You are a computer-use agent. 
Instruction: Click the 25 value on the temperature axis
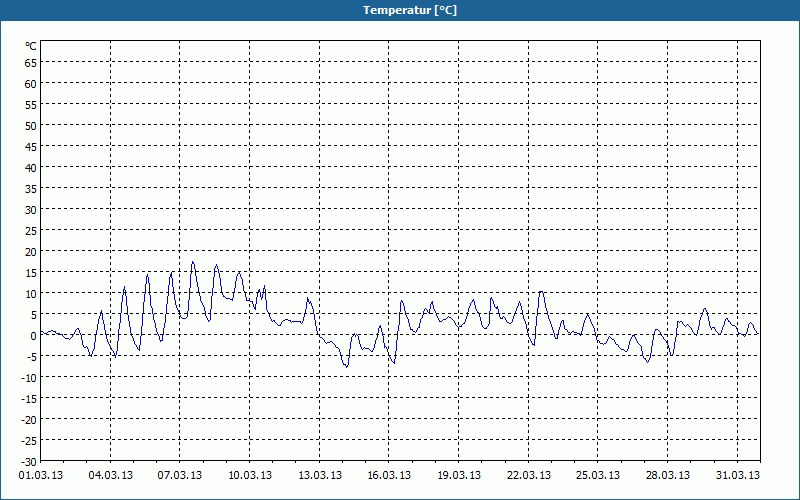coord(31,231)
